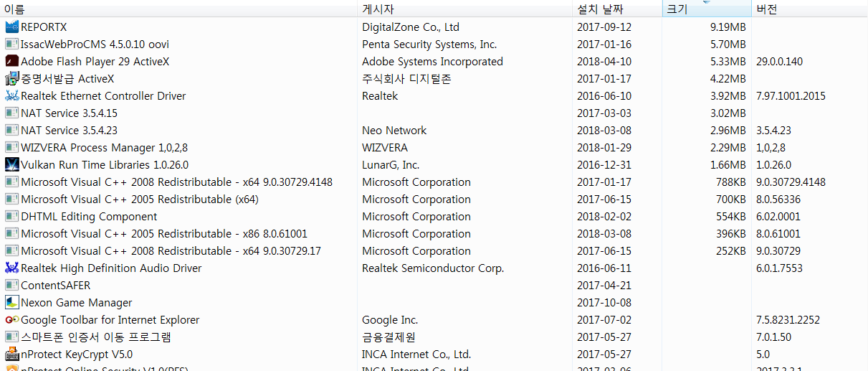Click install date 2017-09-12

604,27
